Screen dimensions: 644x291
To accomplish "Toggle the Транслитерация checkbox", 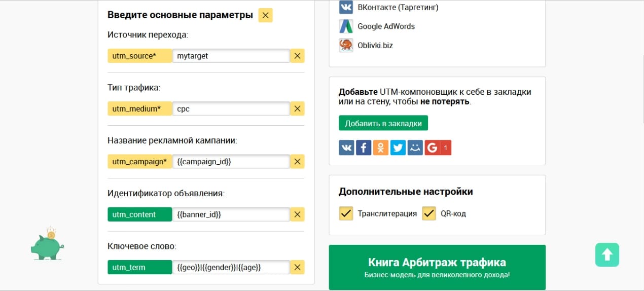I will coord(346,213).
